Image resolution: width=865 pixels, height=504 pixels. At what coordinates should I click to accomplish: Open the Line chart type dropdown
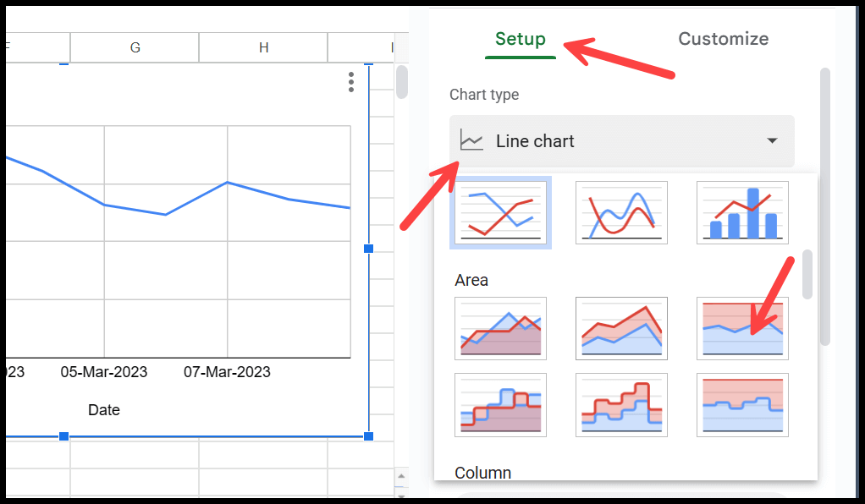click(x=622, y=141)
